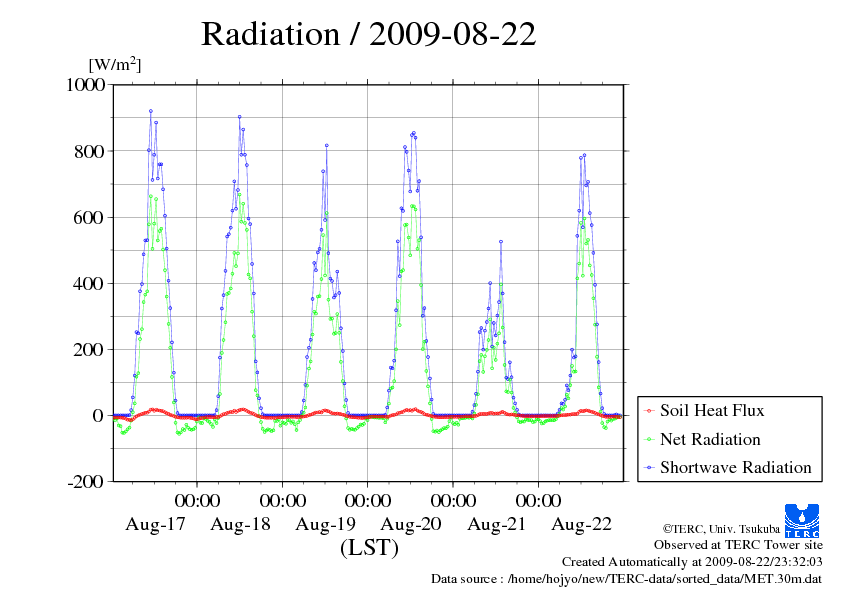Select the Net Radiation legend label
The width and height of the screenshot is (842, 595).
point(710,440)
